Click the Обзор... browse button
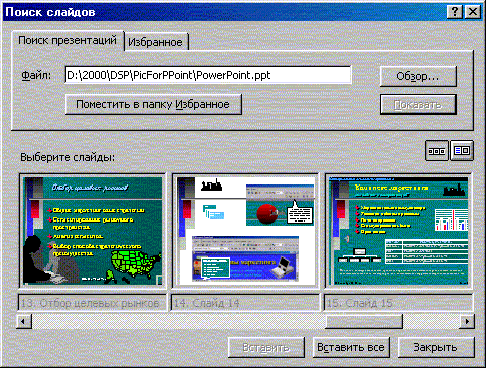Viewport: 486px width, 368px height. (x=418, y=76)
